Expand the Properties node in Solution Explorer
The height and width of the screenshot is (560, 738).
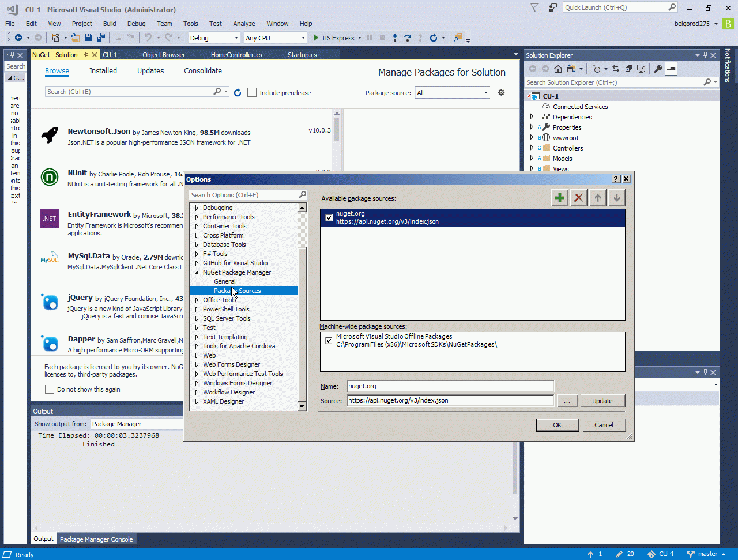tap(532, 127)
